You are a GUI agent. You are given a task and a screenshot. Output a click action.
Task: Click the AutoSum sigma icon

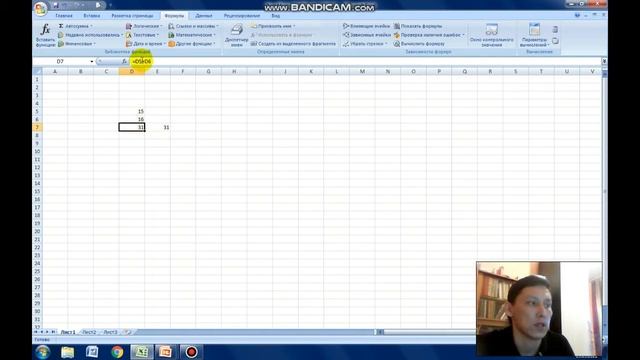pyautogui.click(x=61, y=26)
